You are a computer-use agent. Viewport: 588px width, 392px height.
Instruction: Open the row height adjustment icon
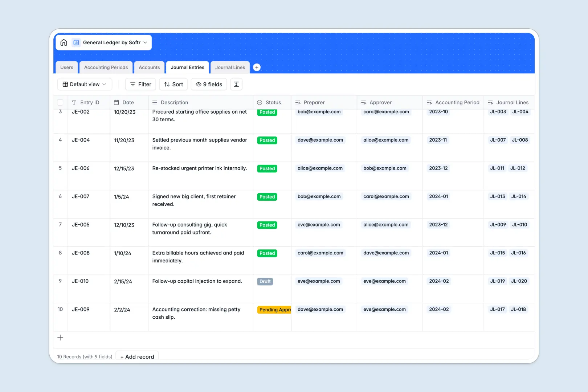pyautogui.click(x=236, y=84)
